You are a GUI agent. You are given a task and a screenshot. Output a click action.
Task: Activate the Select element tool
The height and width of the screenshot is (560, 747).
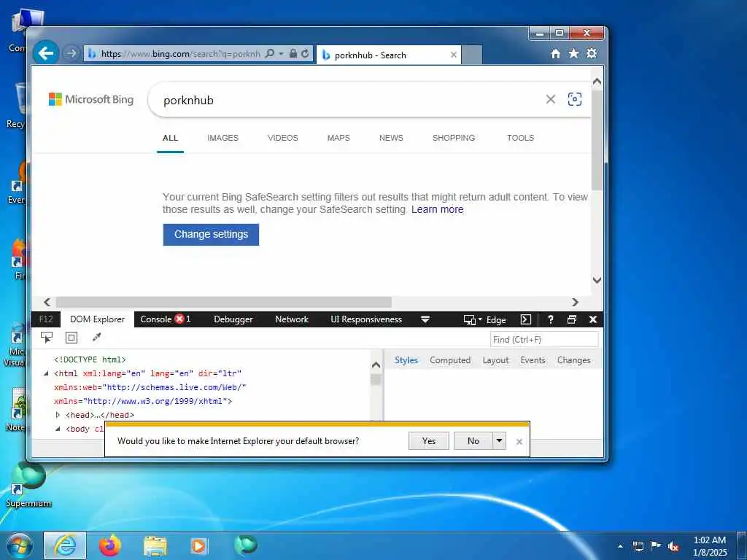(x=47, y=338)
